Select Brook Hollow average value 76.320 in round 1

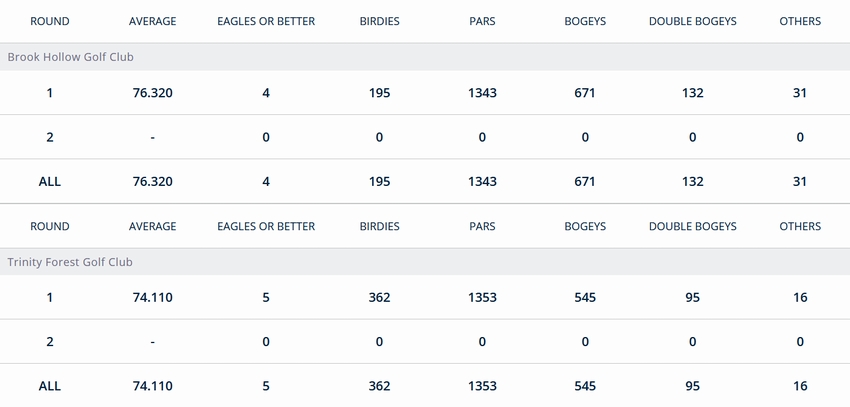(152, 93)
